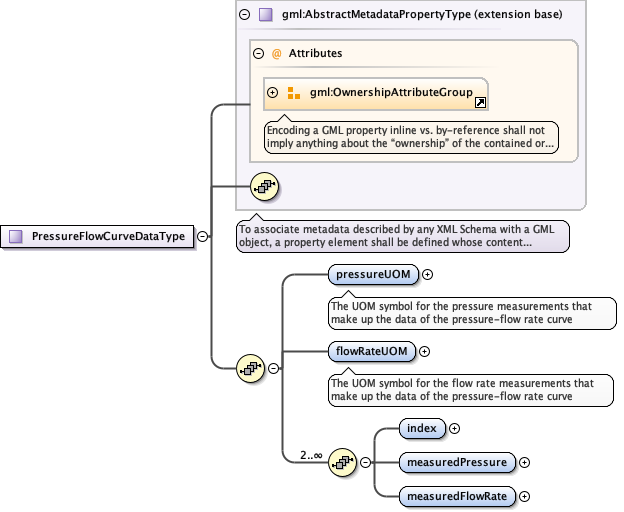Expand the gml:OwnershipAttributeGroup node
Image resolution: width=624 pixels, height=512 pixels.
click(x=273, y=93)
